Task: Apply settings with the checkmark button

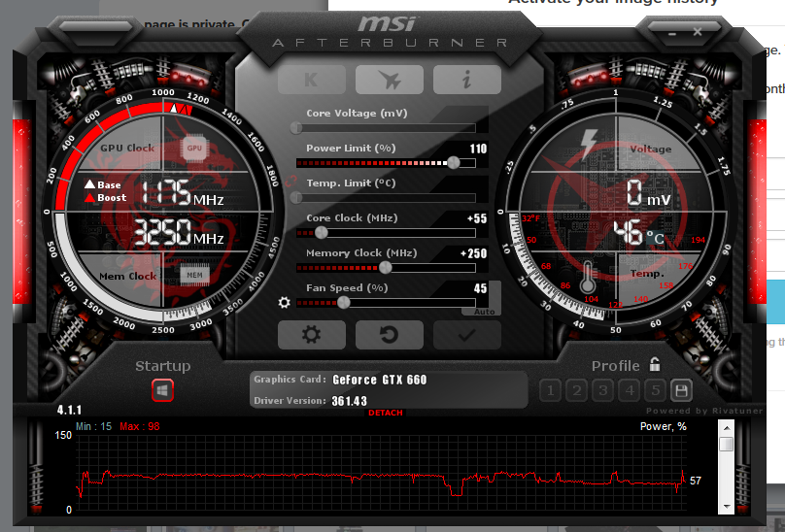Action: (x=467, y=335)
